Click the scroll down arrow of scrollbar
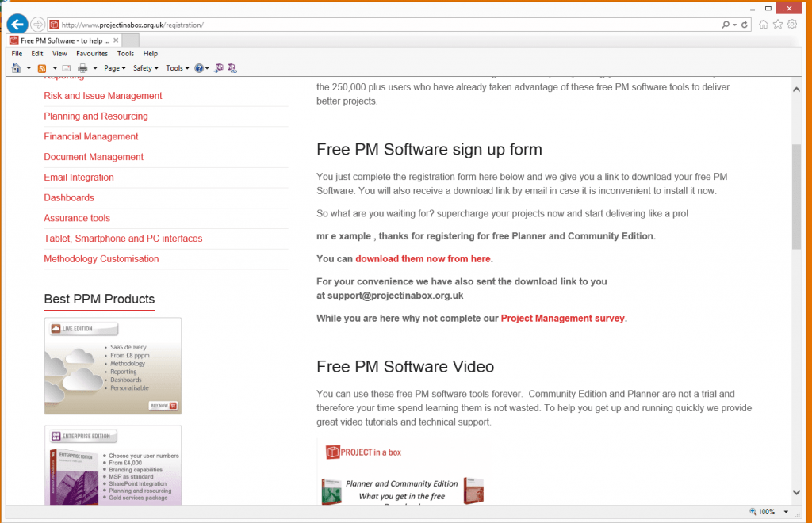 (x=796, y=492)
